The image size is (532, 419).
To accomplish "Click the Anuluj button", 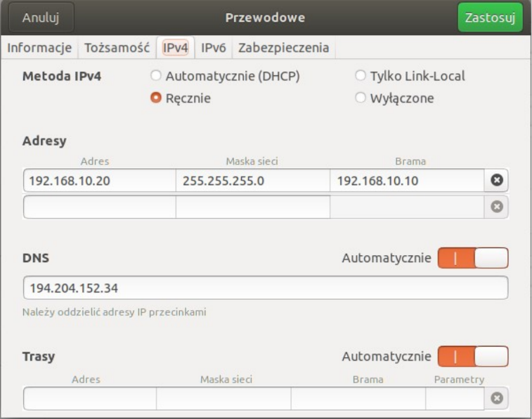I will coord(39,18).
